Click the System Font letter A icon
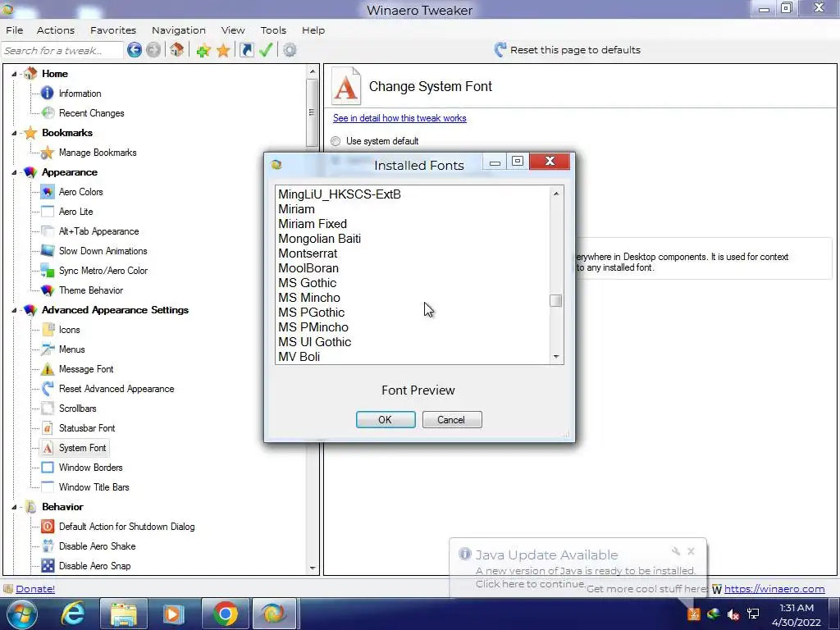 48,448
